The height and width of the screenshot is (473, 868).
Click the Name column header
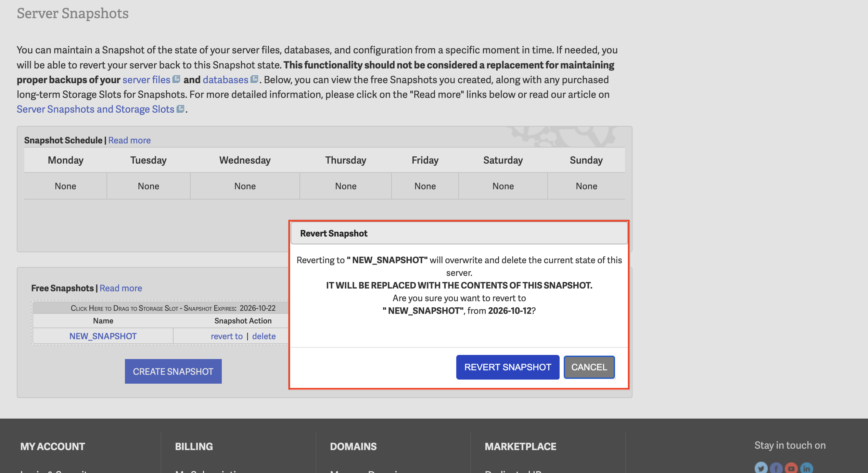[x=103, y=321]
